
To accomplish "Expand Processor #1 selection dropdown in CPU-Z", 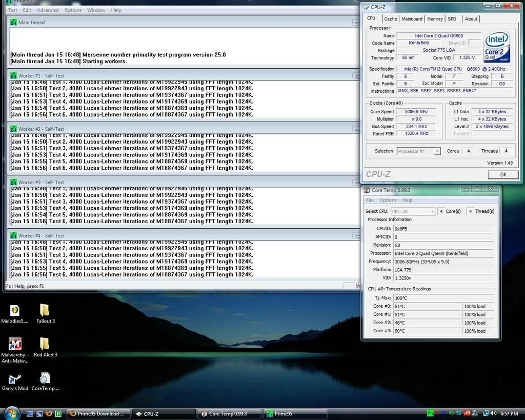I will [x=437, y=151].
